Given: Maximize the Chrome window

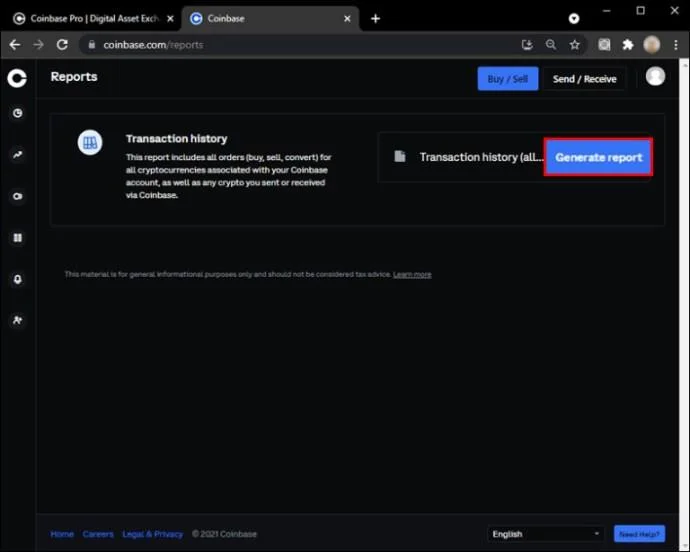Looking at the screenshot, I should tap(640, 11).
